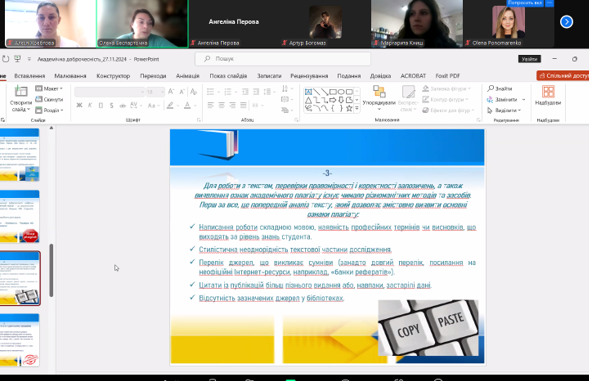The height and width of the screenshot is (381, 589).
Task: Open the font size combo box
Action: pyautogui.click(x=155, y=92)
